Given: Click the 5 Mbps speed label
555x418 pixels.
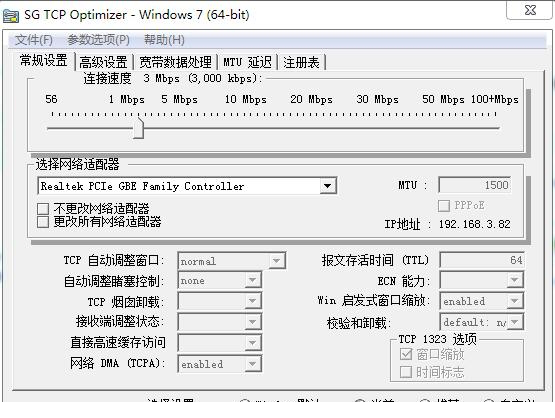Looking at the screenshot, I should (x=179, y=99).
